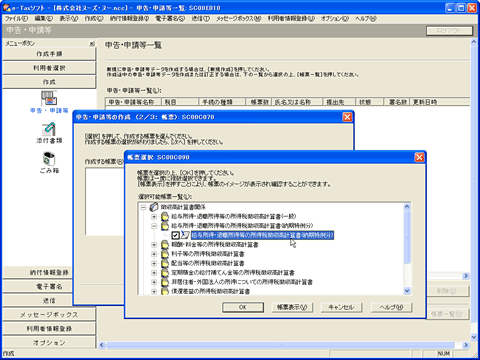480x360 pixels.
Task: Sort list by 提出先 column header
Action: coord(339,102)
